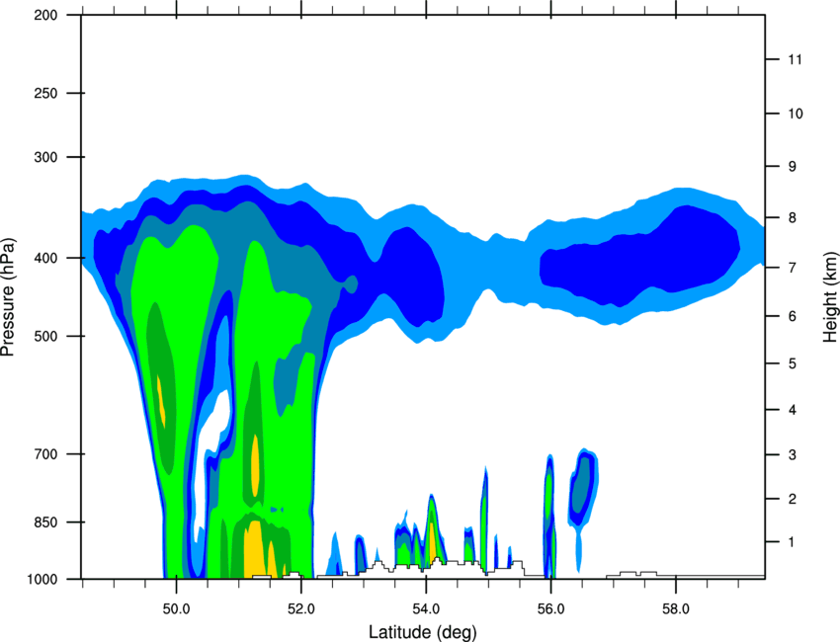This screenshot has width=840, height=642.
Task: Select the 400 pressure tick label
Action: click(x=45, y=258)
